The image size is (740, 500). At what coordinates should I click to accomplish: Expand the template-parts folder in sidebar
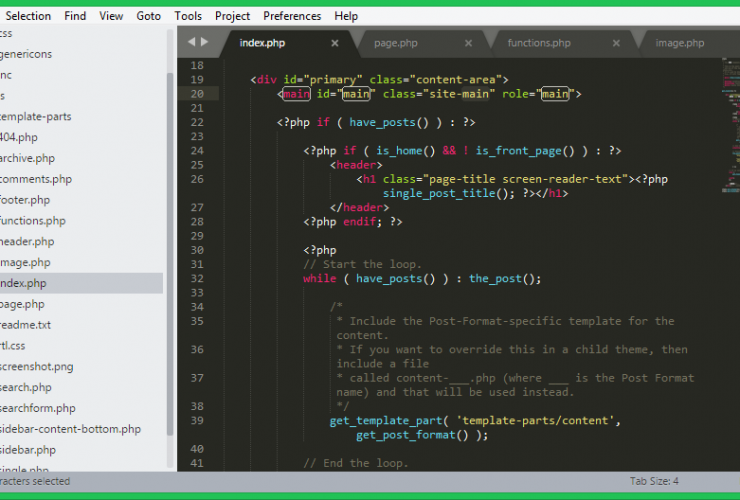[36, 116]
